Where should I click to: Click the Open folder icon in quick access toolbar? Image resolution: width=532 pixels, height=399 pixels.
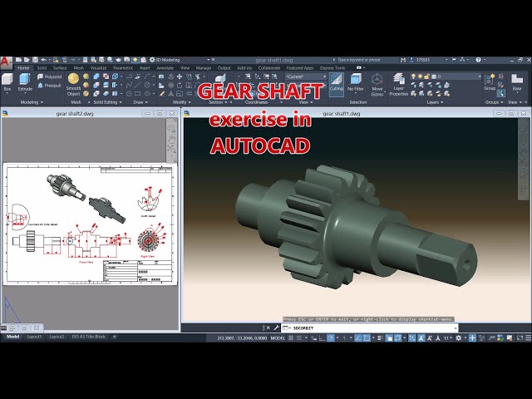click(27, 60)
